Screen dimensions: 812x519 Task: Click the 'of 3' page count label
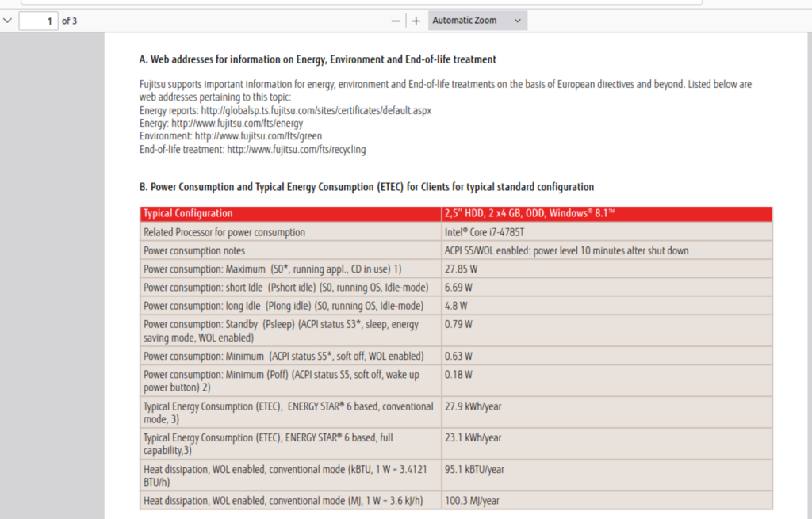pos(70,21)
